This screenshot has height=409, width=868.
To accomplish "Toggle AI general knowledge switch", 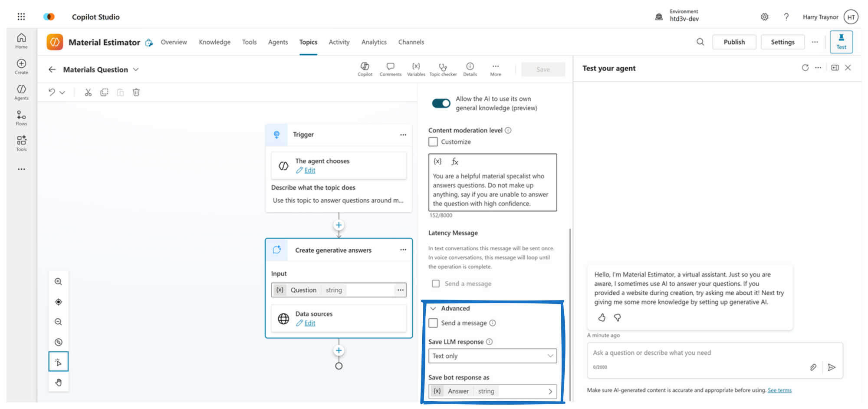I will pyautogui.click(x=441, y=103).
